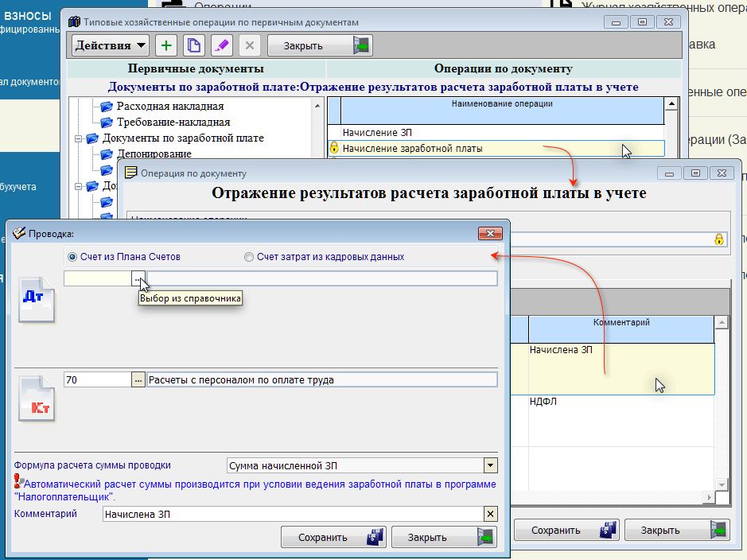Click the postings table scroll down arrow

(722, 485)
